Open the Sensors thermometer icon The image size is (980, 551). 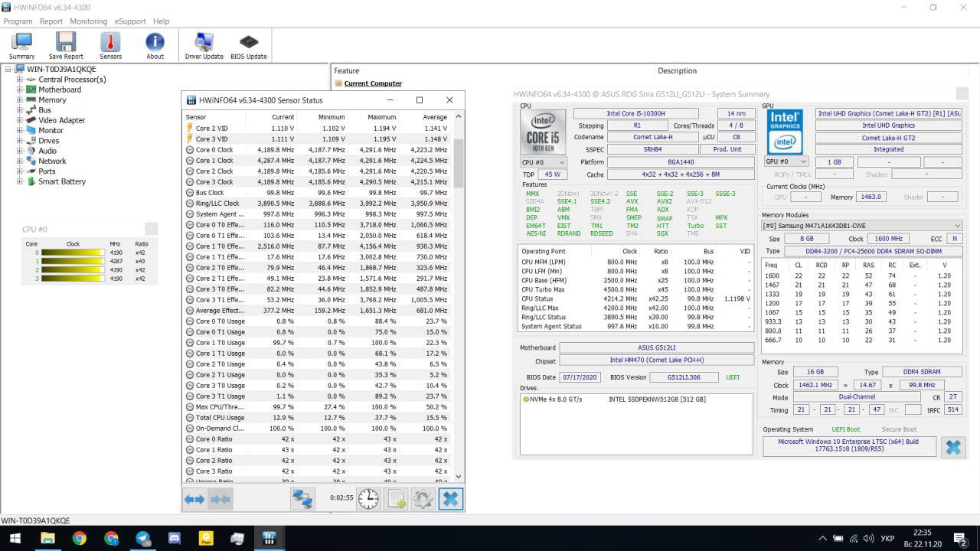[110, 45]
